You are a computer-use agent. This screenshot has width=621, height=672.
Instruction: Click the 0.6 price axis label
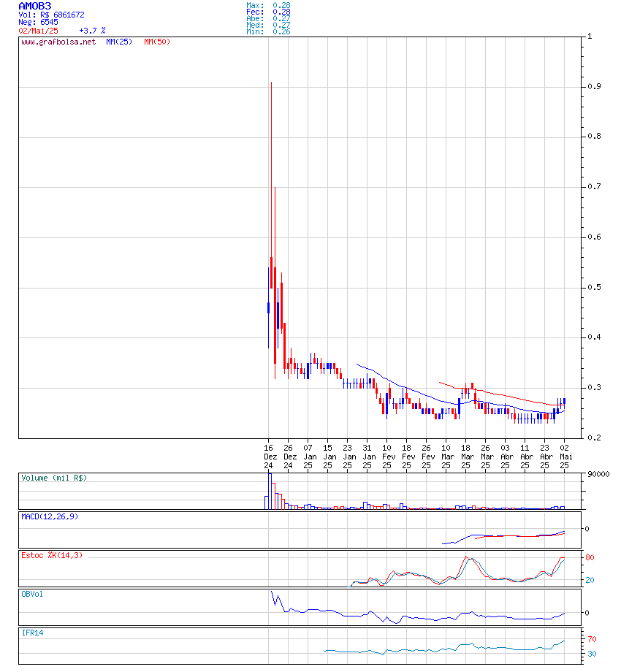pos(594,237)
